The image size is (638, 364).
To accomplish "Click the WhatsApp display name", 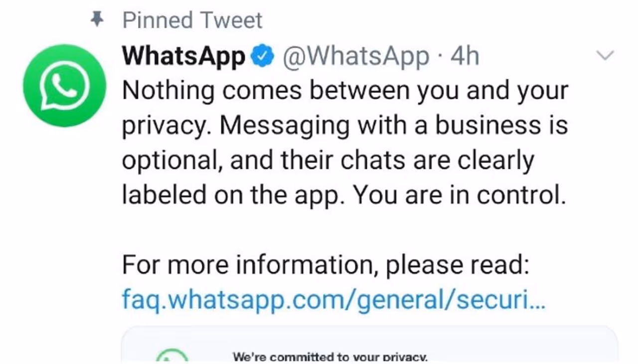I will pos(184,57).
